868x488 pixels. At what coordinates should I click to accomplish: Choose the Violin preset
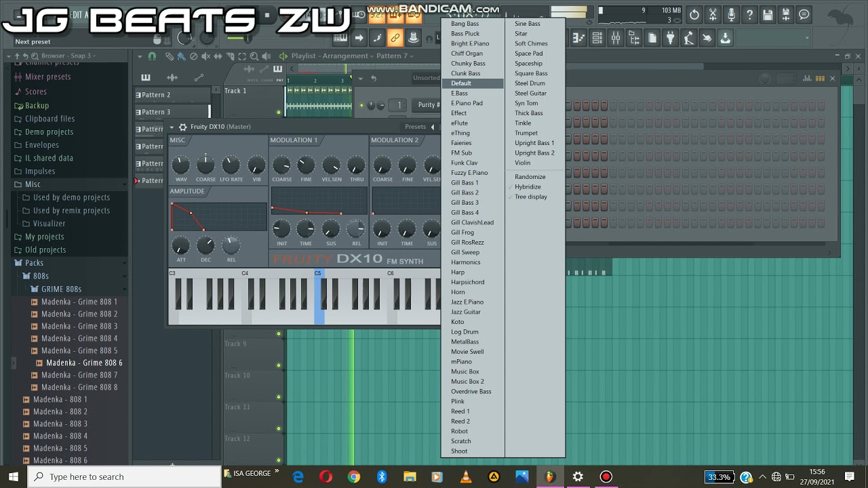pos(522,163)
